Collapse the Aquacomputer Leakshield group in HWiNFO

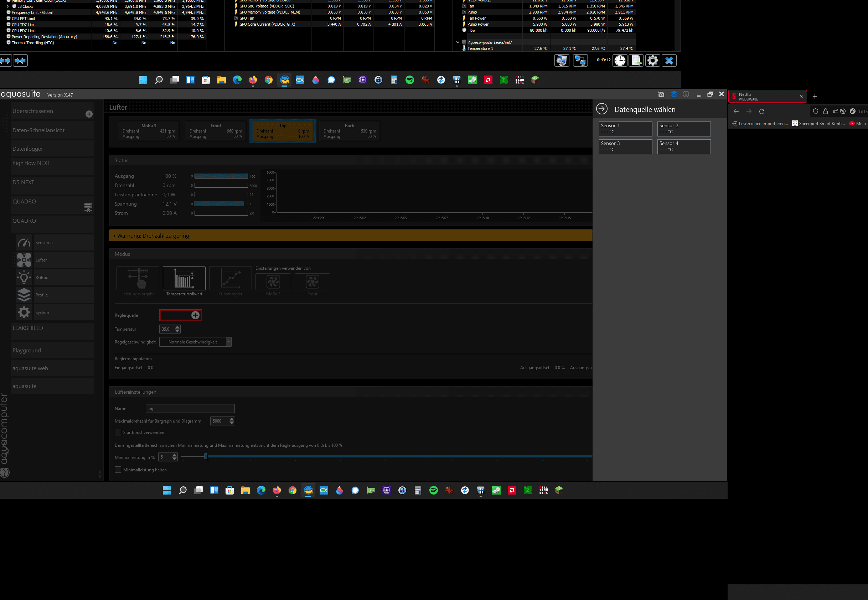(x=458, y=42)
